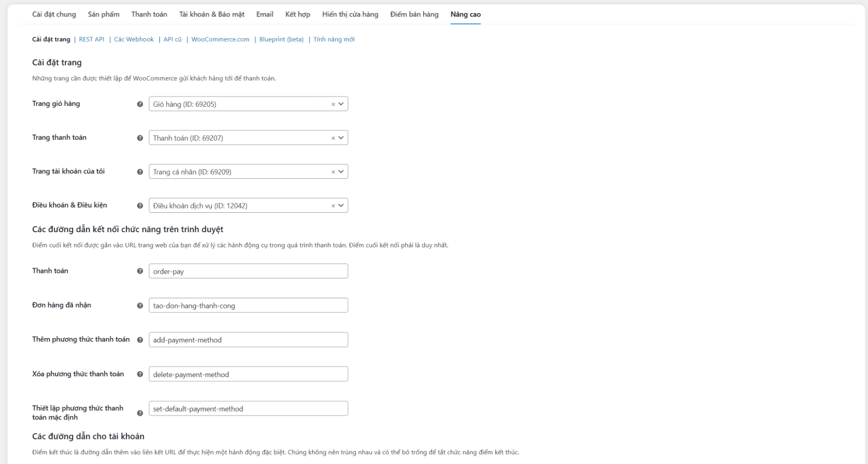Click inside the order-pay input field
The height and width of the screenshot is (464, 868).
click(248, 271)
